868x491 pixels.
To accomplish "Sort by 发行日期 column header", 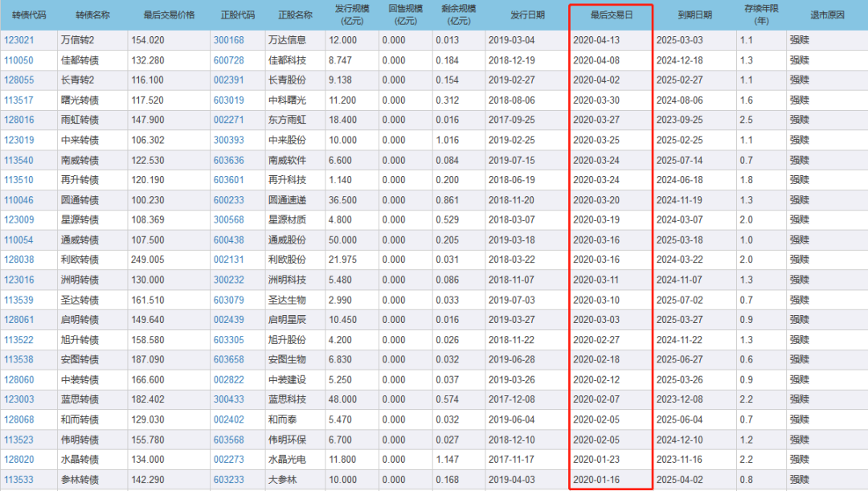I will pyautogui.click(x=527, y=15).
